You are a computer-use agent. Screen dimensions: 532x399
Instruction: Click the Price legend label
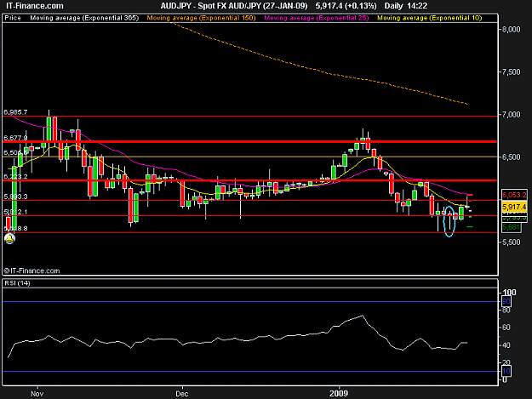click(13, 18)
